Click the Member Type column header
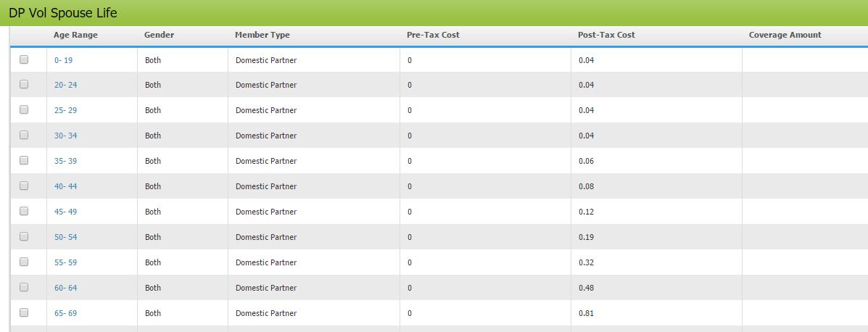Viewport: 868px width, 332px height. click(x=262, y=35)
